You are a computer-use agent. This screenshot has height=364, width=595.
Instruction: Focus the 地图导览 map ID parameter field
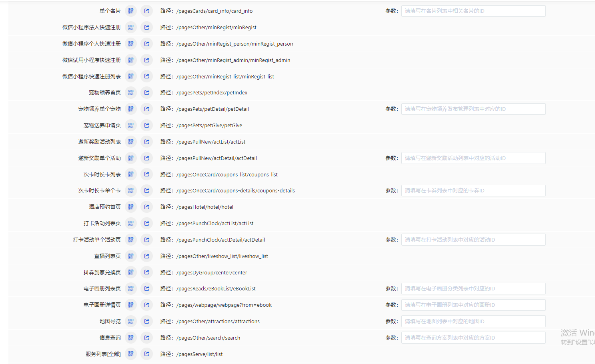click(x=473, y=322)
